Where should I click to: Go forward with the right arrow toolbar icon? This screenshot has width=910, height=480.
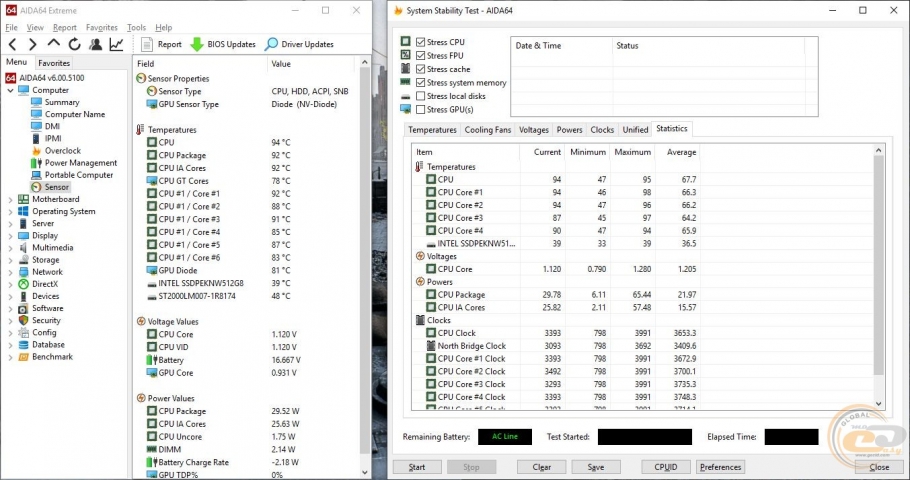click(32, 44)
